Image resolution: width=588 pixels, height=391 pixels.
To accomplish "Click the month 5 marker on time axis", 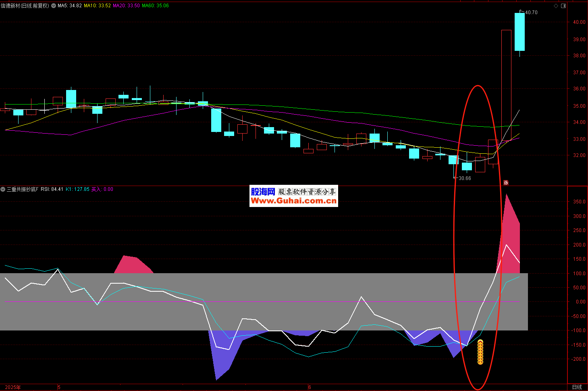I will [x=59, y=387].
